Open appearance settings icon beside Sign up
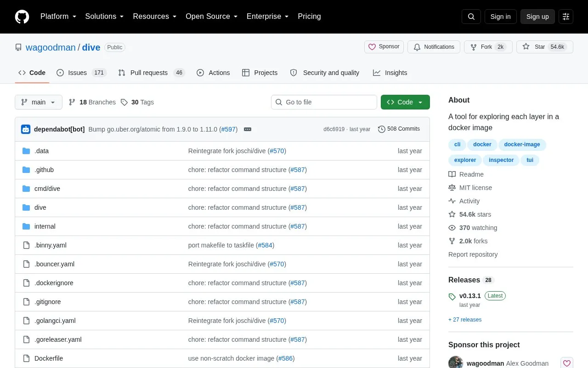 [566, 17]
